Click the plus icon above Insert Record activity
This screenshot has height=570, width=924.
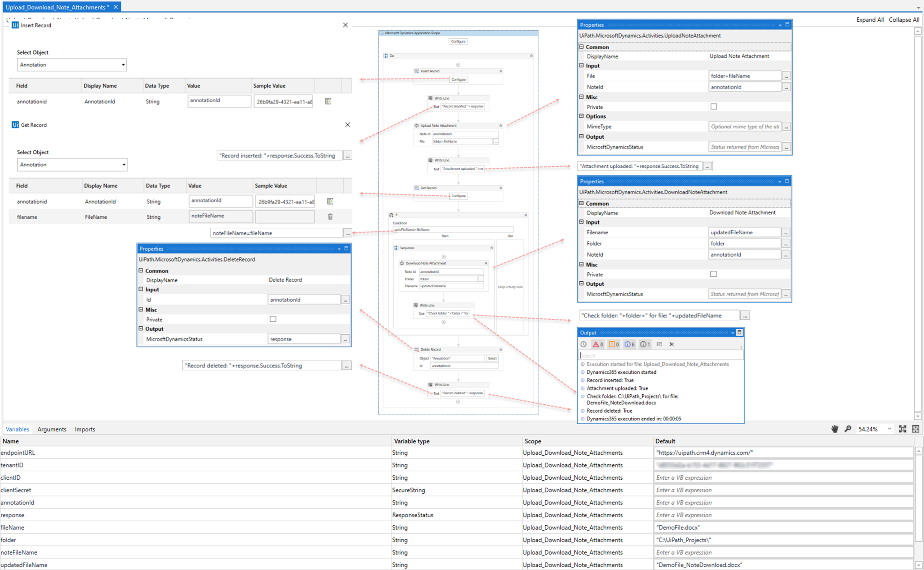pos(458,65)
